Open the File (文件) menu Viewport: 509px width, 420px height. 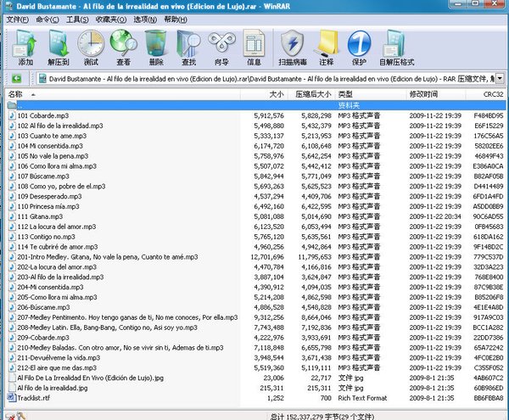[17, 20]
